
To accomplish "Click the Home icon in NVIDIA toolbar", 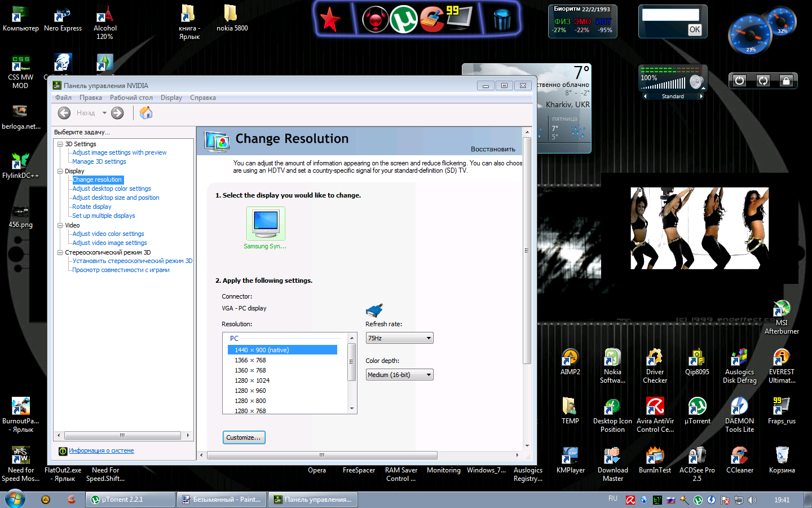I will (x=146, y=113).
